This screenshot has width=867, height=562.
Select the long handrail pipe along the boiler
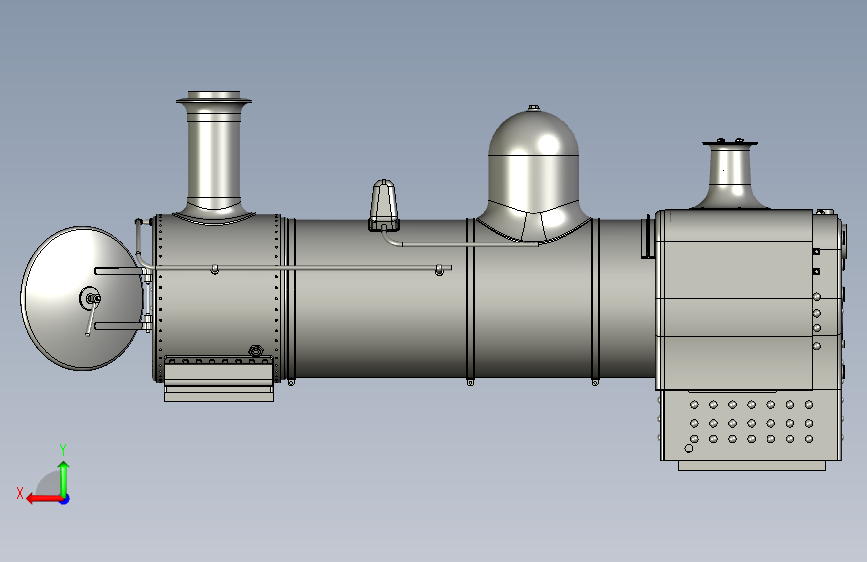[301, 268]
